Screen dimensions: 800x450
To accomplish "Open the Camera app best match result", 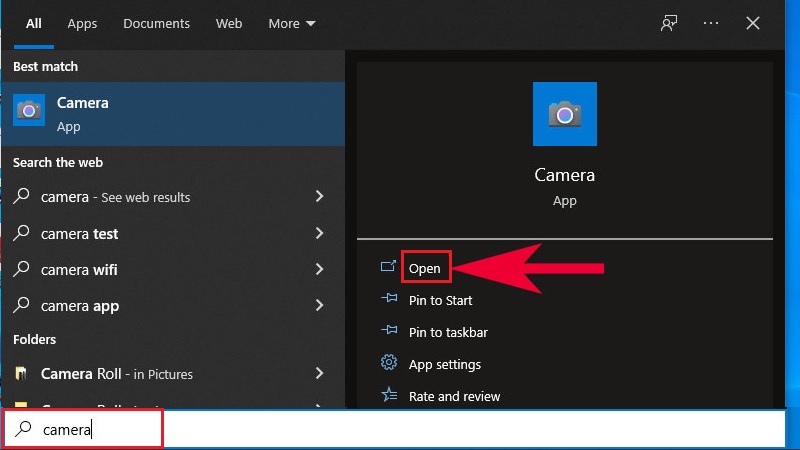I will [x=173, y=114].
